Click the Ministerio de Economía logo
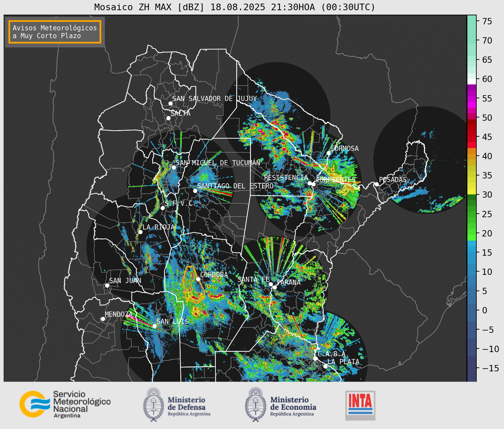Image resolution: width=504 pixels, height=429 pixels. [x=280, y=404]
